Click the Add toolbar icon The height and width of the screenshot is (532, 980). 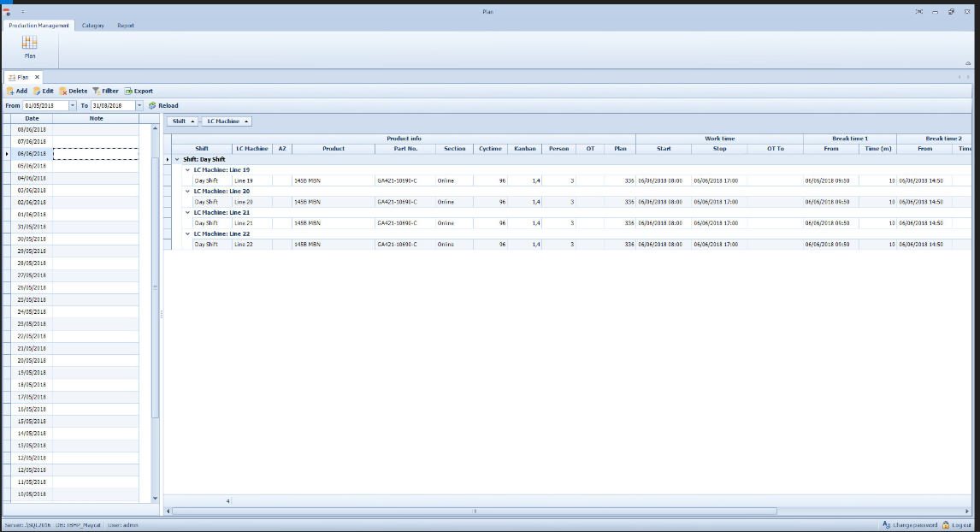tap(11, 91)
